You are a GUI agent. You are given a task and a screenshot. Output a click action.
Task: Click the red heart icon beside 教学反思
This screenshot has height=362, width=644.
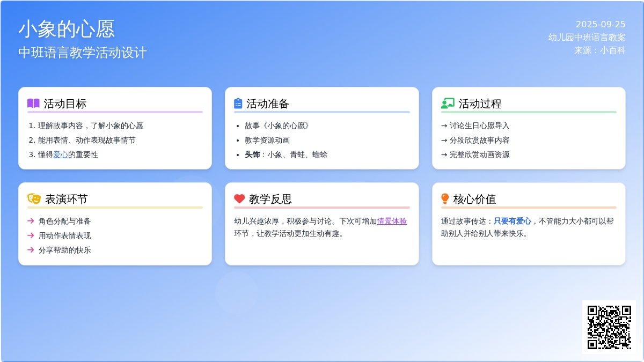(239, 199)
